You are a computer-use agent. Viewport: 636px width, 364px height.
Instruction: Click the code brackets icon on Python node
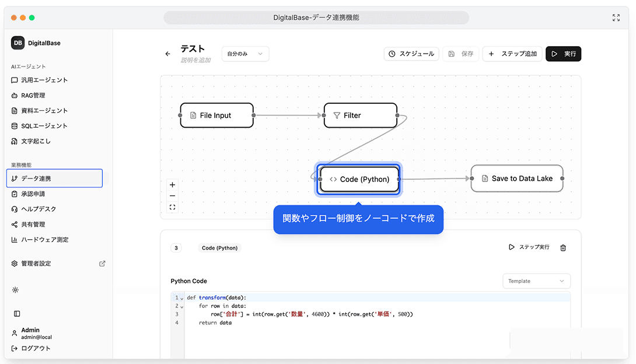point(333,179)
